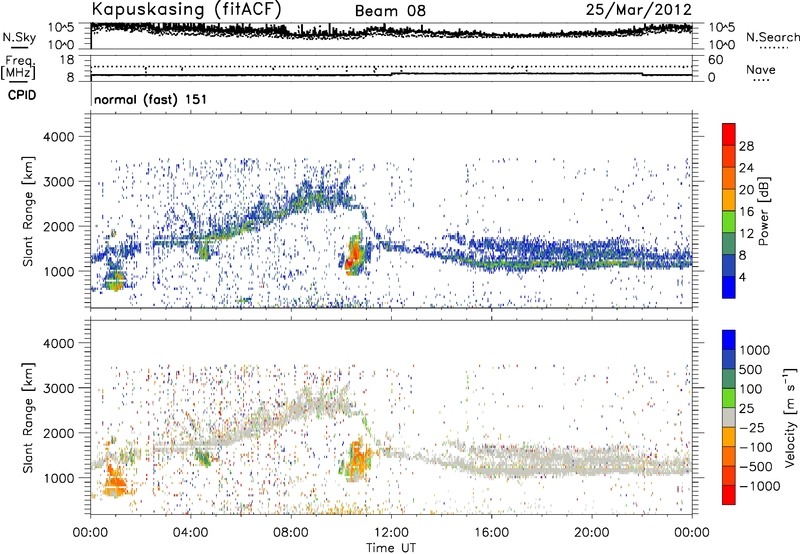The height and width of the screenshot is (554, 800).
Task: Click the noise trace in the top panel
Action: (391, 33)
